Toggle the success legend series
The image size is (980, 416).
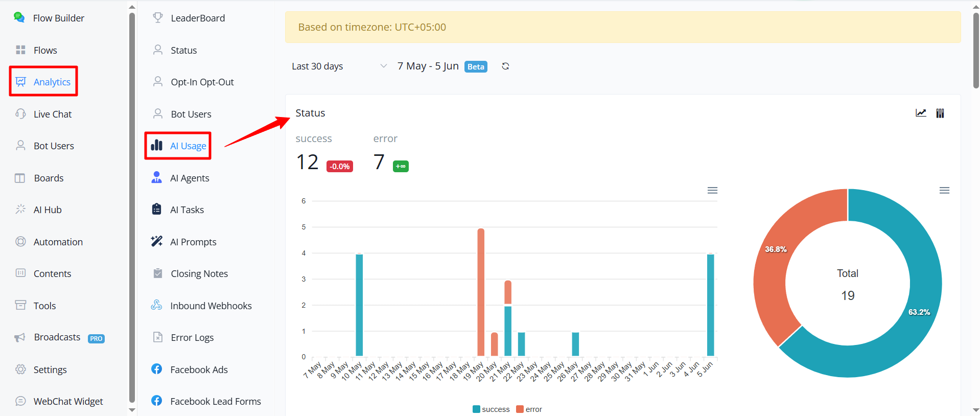click(x=491, y=409)
